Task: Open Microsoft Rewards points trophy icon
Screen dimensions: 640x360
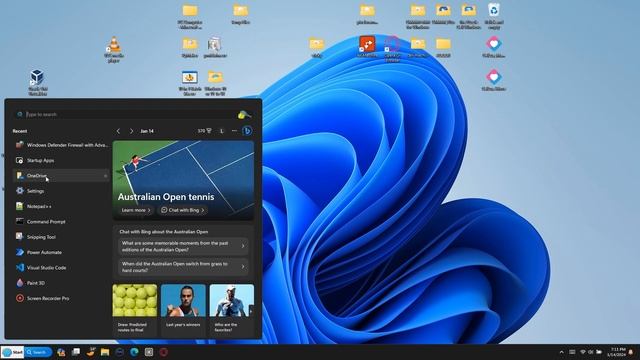Action: click(204, 131)
